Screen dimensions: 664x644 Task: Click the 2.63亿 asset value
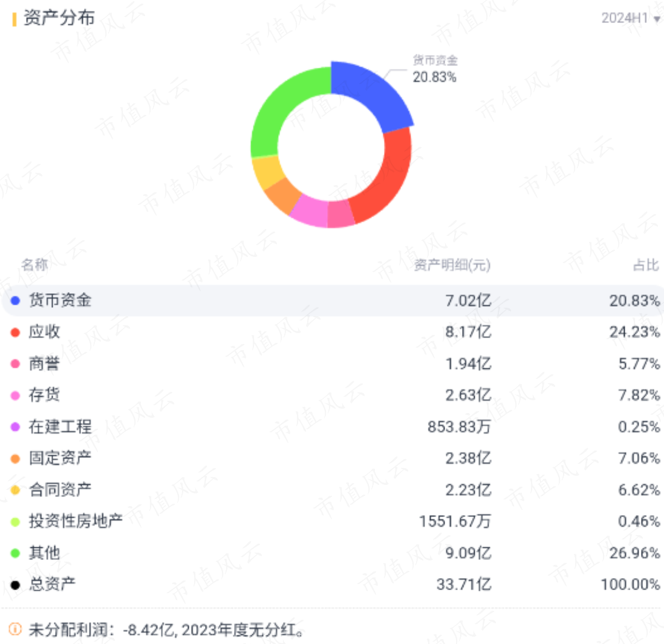(x=468, y=395)
